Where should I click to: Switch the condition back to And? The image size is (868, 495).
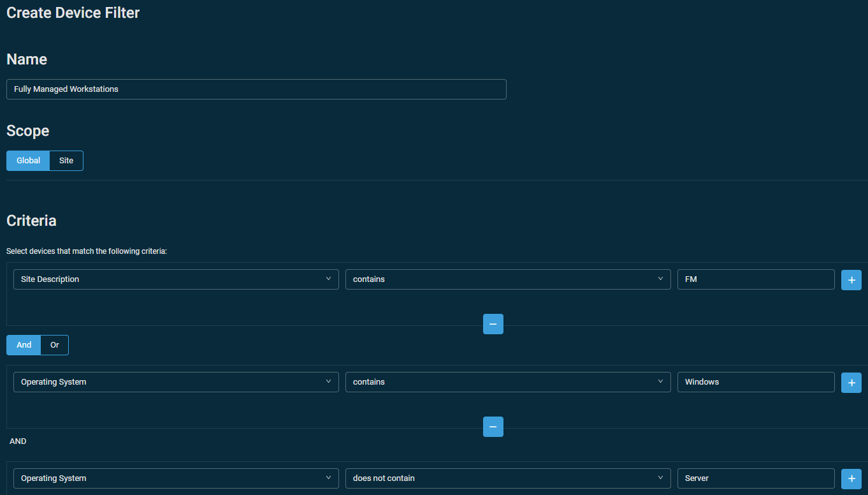(23, 344)
